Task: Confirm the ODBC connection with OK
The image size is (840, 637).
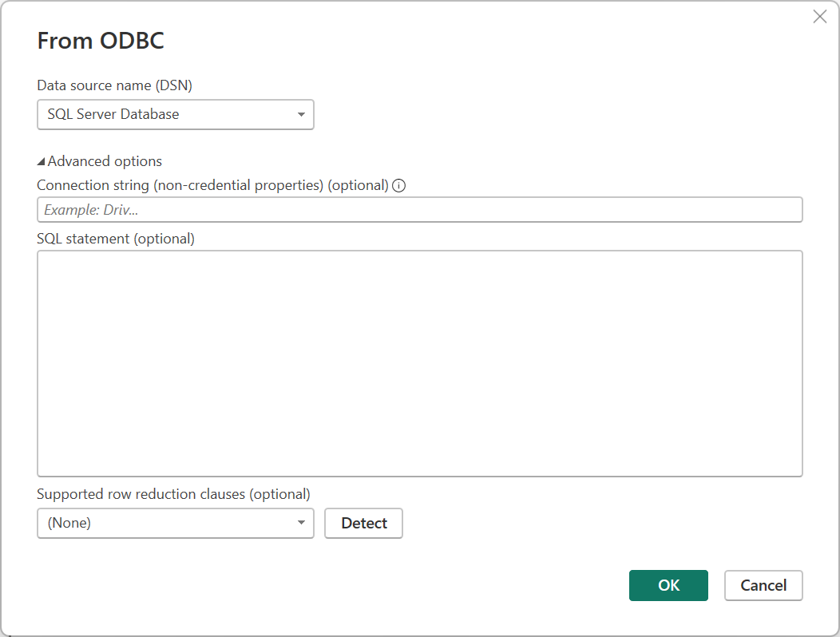Action: click(668, 585)
